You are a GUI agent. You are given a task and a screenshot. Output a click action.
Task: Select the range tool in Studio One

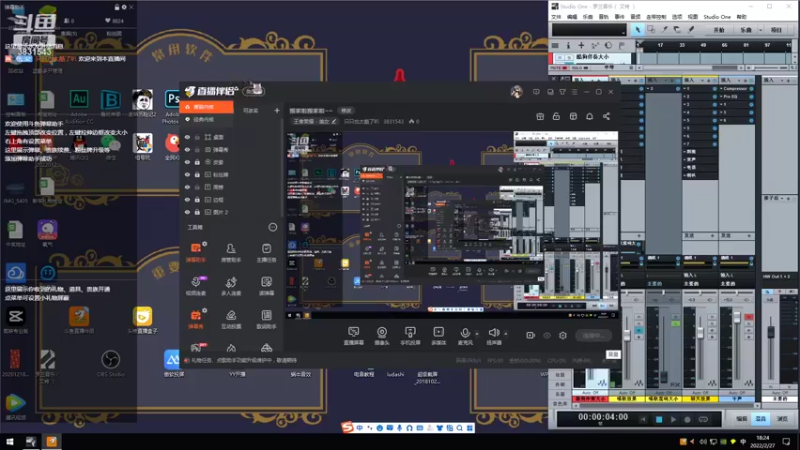click(x=651, y=30)
